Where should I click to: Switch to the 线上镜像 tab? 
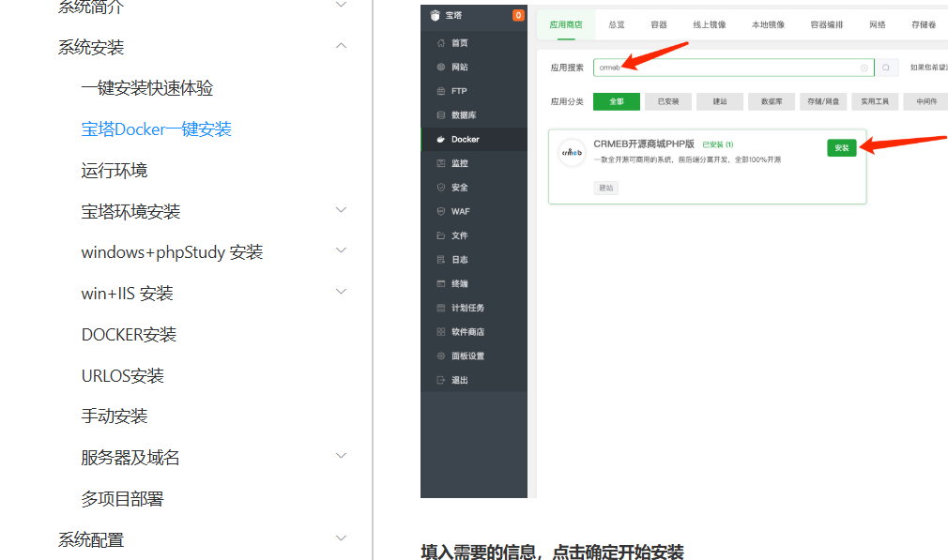click(710, 24)
